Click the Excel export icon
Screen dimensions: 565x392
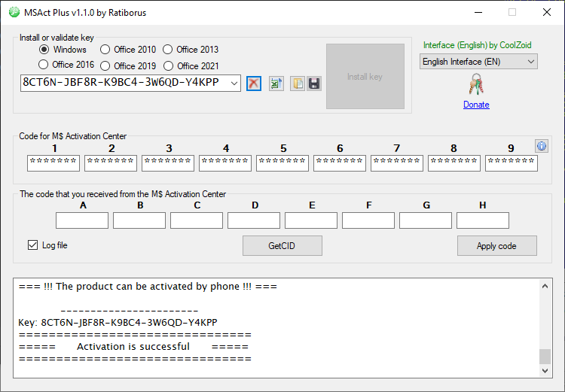(x=276, y=84)
